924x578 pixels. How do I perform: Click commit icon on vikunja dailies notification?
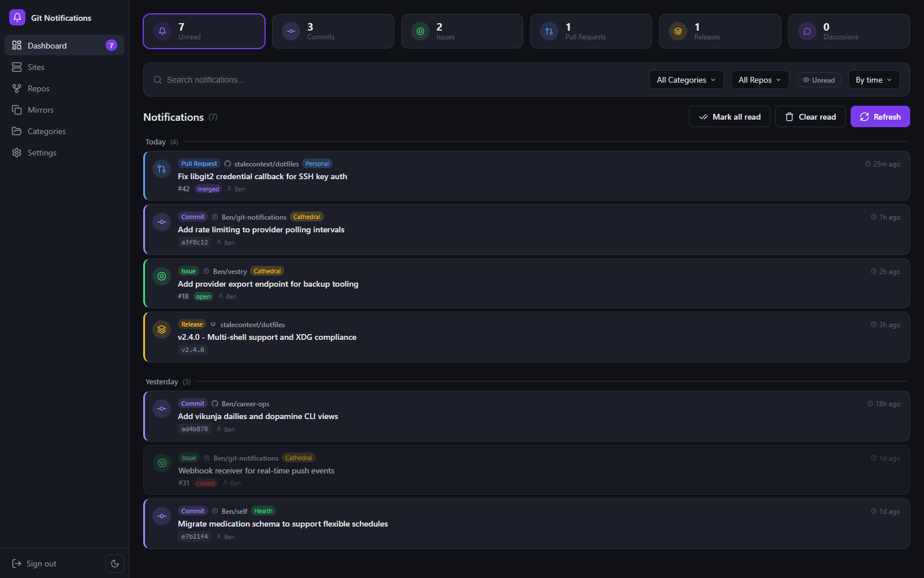coord(162,409)
